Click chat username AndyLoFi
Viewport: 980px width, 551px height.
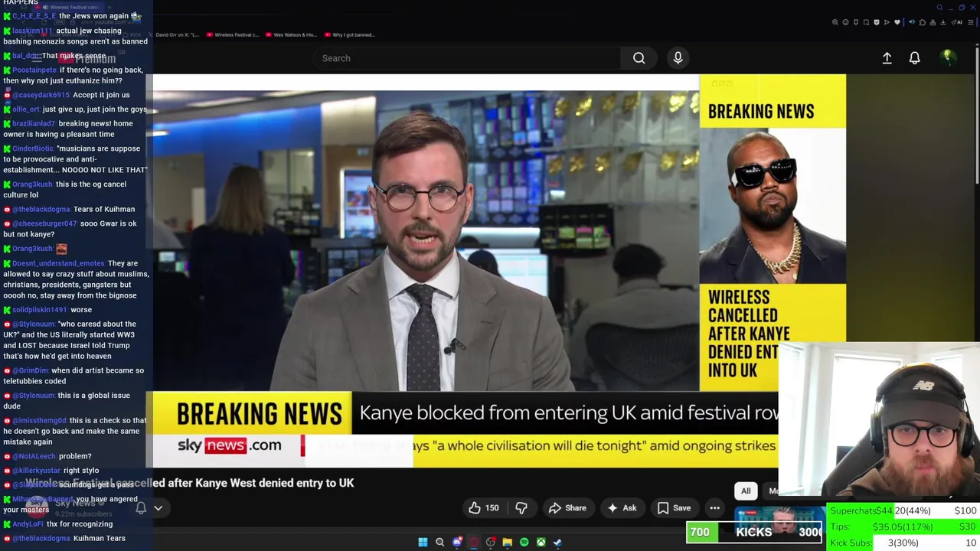28,524
